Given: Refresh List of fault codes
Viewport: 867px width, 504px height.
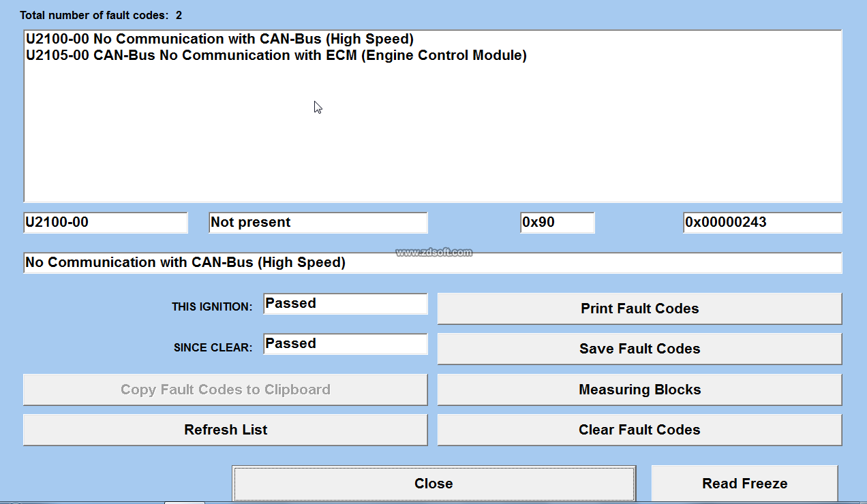Looking at the screenshot, I should click(x=226, y=430).
